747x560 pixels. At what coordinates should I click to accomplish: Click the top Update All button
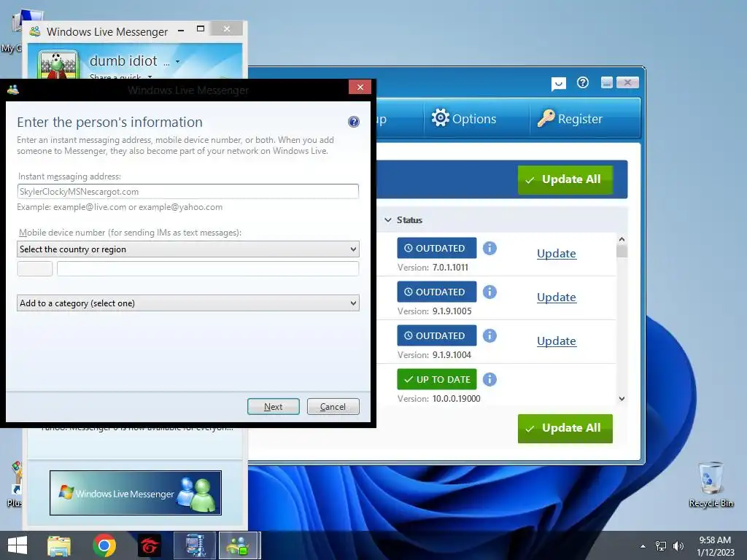(565, 179)
